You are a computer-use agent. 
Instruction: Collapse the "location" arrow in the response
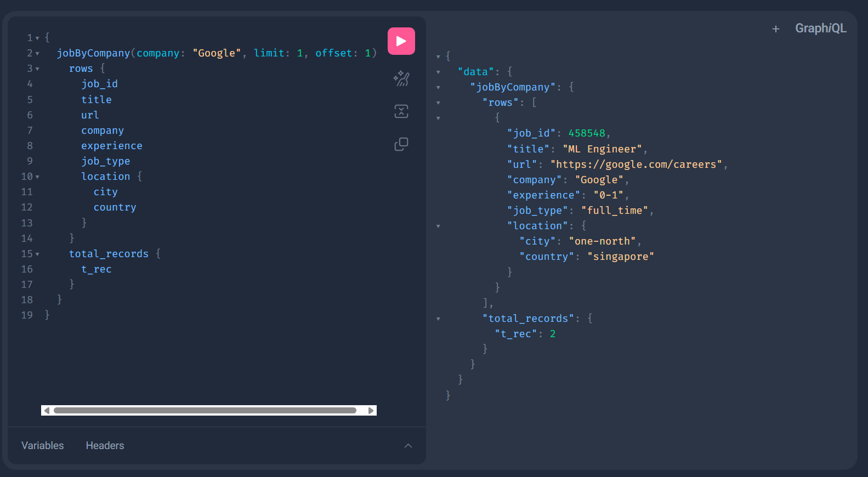(438, 226)
